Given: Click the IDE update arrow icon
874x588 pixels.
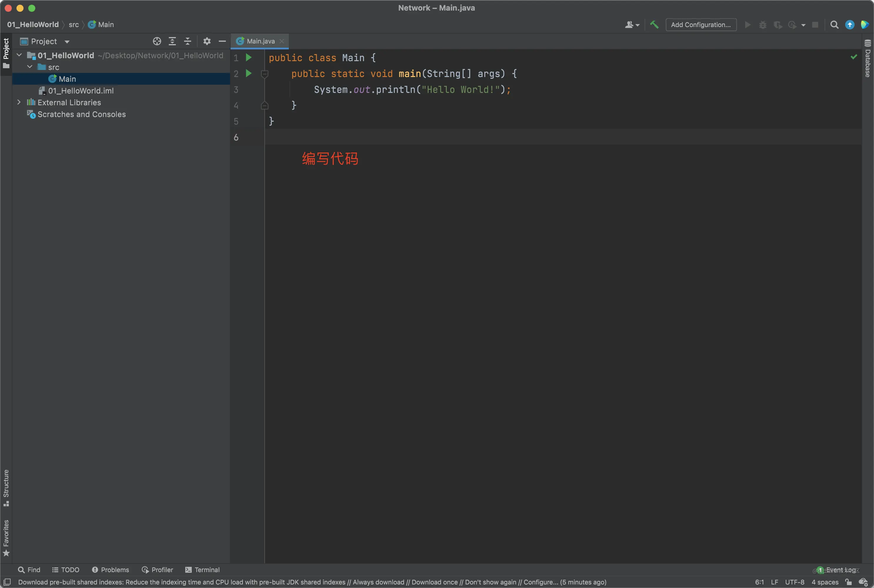Looking at the screenshot, I should [850, 25].
